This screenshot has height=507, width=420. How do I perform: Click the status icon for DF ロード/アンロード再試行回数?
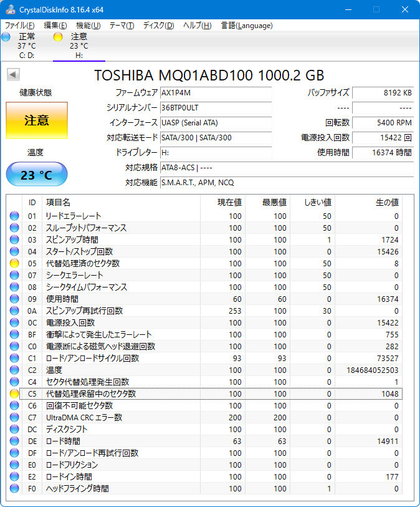click(x=14, y=453)
